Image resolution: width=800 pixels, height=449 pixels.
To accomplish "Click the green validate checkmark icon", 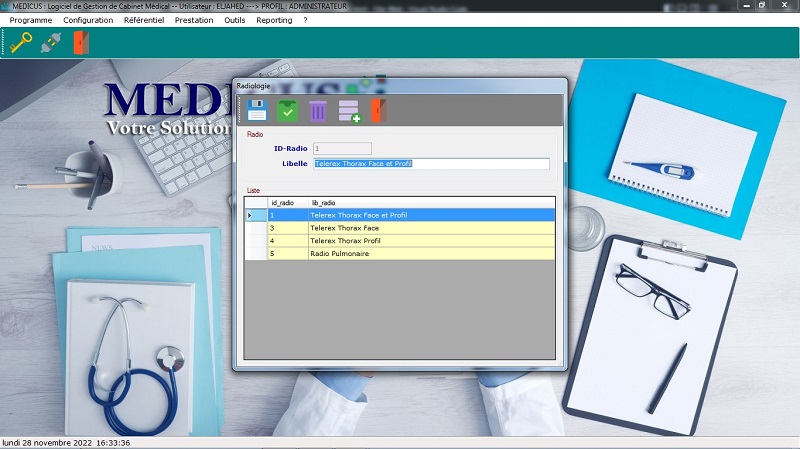I will [x=287, y=110].
